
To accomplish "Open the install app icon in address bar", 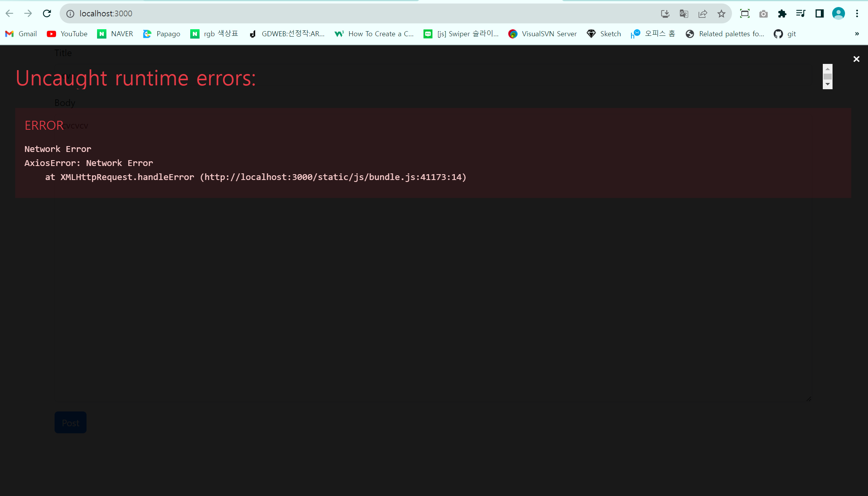I will [x=665, y=14].
